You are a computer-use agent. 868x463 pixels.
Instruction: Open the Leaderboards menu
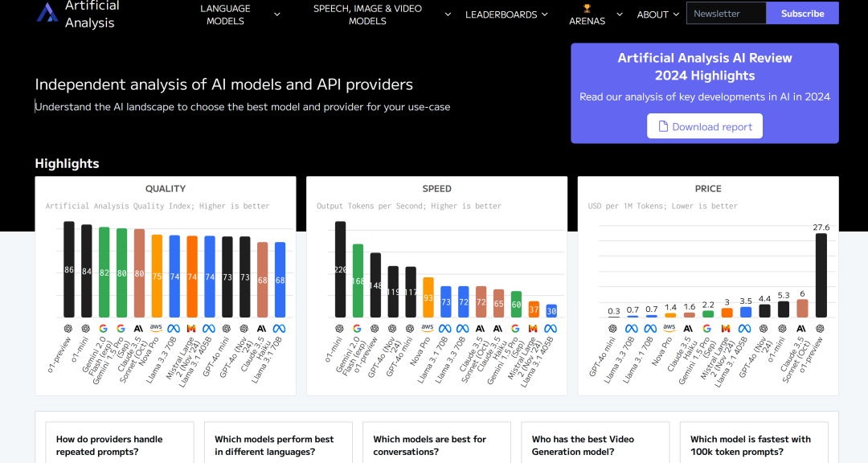point(506,14)
